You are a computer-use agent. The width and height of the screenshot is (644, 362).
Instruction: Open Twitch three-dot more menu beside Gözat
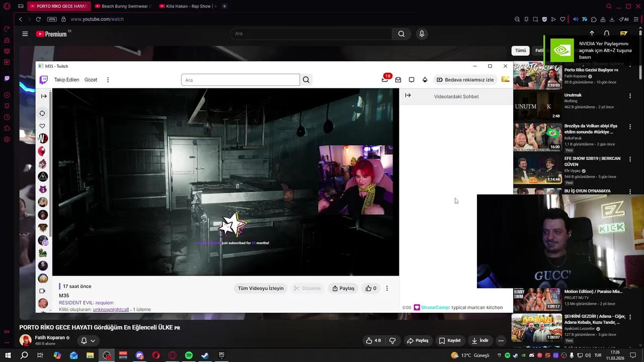tap(108, 79)
